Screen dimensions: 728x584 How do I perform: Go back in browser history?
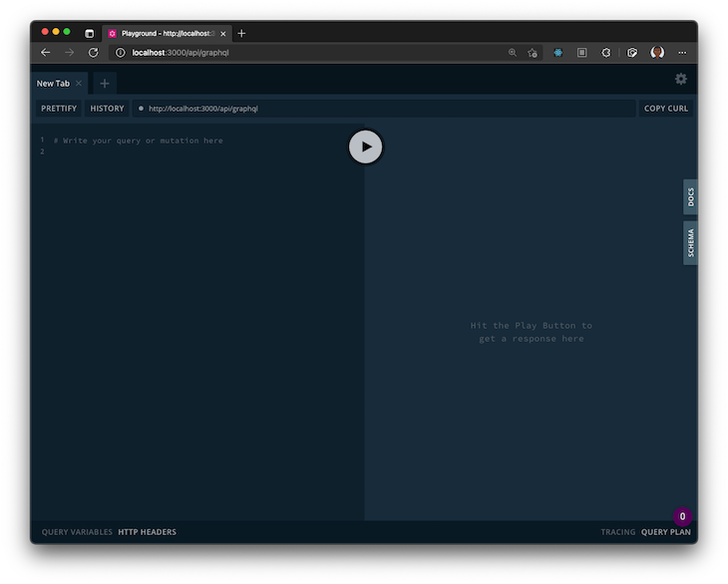[x=46, y=53]
